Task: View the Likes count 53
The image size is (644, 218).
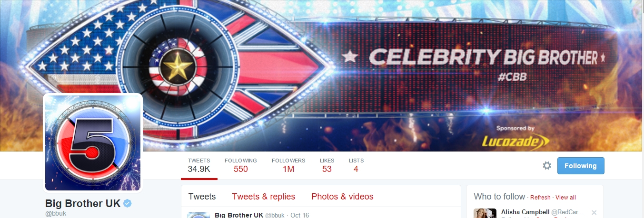Action: point(327,165)
